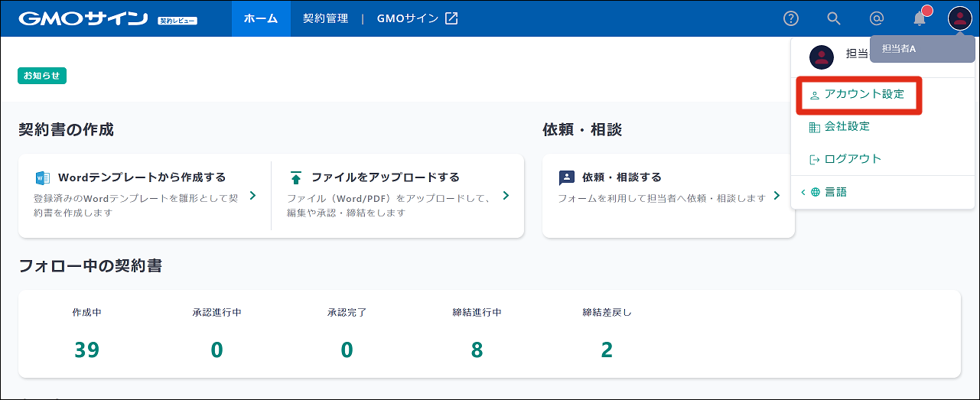Open the GMOサイン external link

[417, 18]
